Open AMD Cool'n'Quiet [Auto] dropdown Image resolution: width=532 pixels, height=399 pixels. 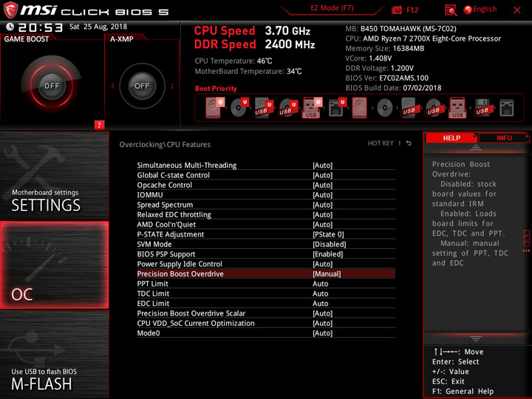tap(322, 225)
